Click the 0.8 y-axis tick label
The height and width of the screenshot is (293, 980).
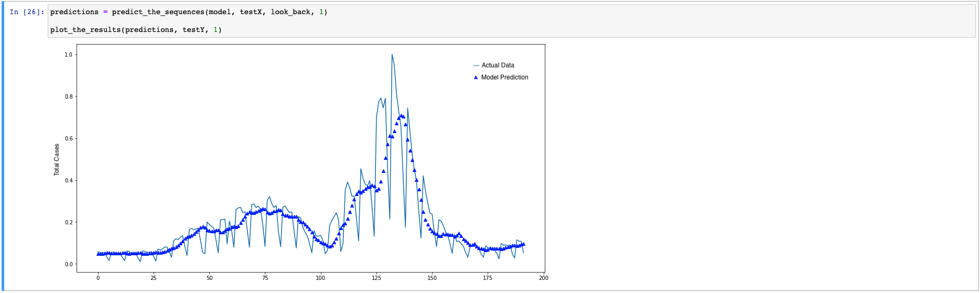[x=68, y=96]
